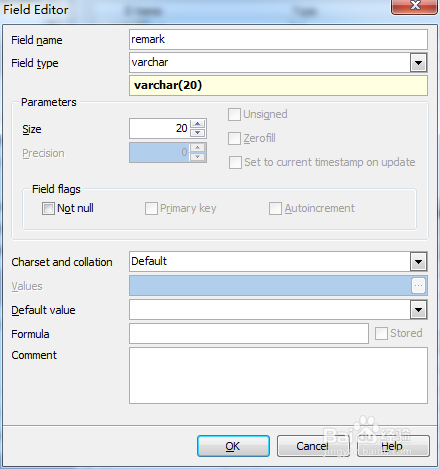Confirm with the OK button
Image resolution: width=440 pixels, height=469 pixels.
point(233,446)
